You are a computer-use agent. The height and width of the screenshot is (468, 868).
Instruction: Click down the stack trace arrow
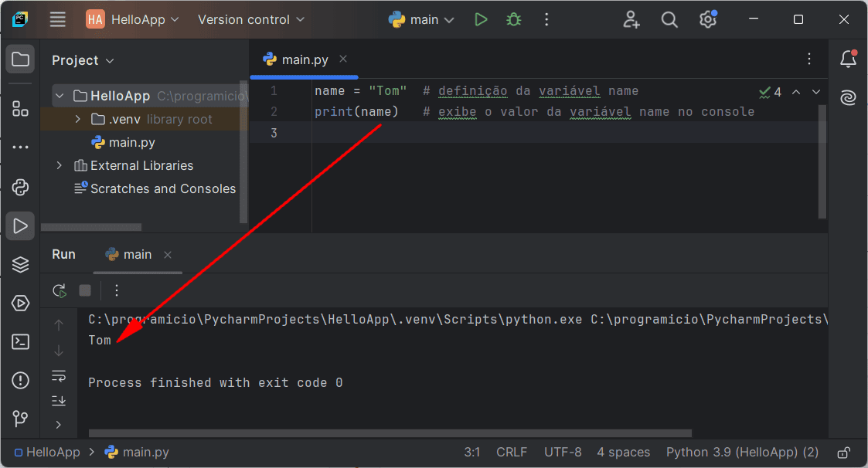click(59, 351)
